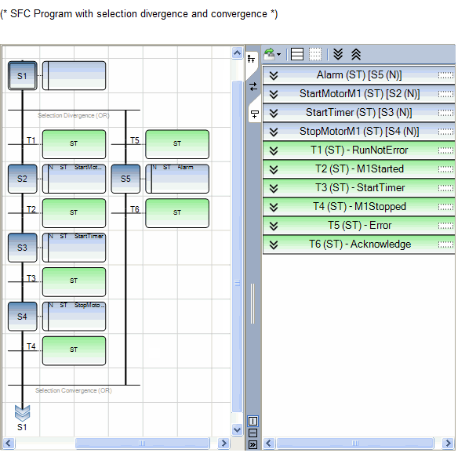Image resolution: width=476 pixels, height=460 pixels.
Task: Expand the StopMotorM1 (ST) [S4 (N)] section
Action: point(274,132)
